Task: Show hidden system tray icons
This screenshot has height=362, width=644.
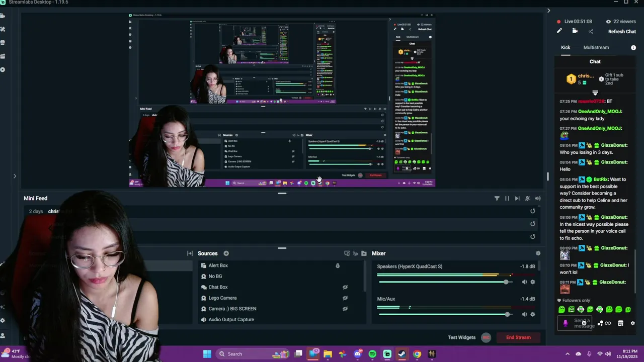Action: click(568, 354)
